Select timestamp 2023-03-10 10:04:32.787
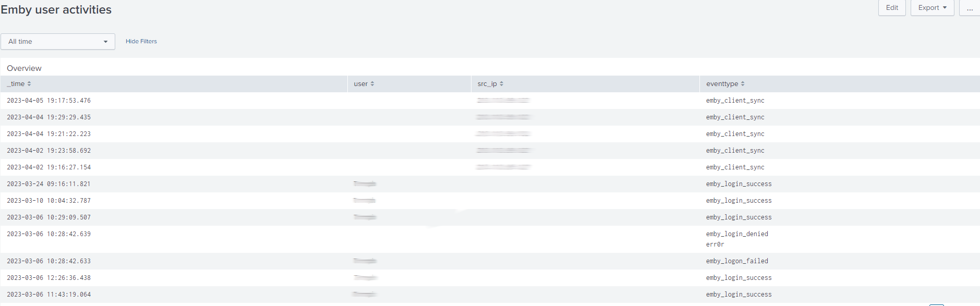 click(49, 201)
